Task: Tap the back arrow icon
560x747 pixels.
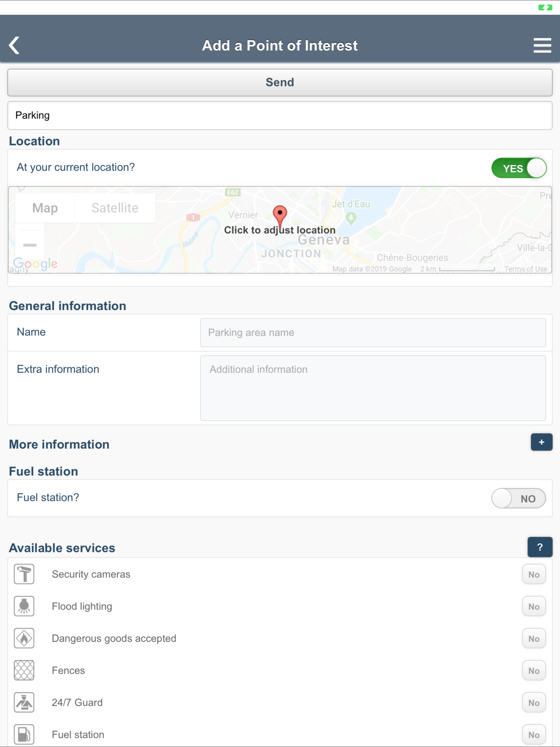Action: 14,45
